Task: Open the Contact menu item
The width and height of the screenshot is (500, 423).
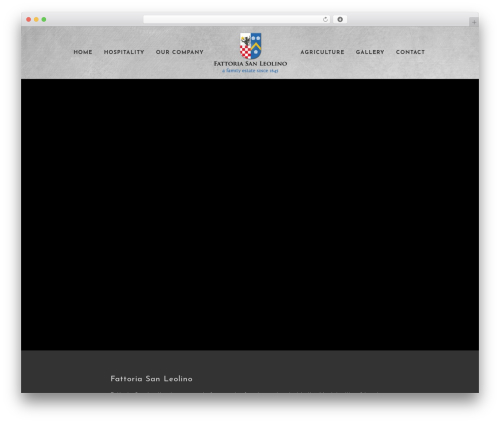Action: point(410,52)
